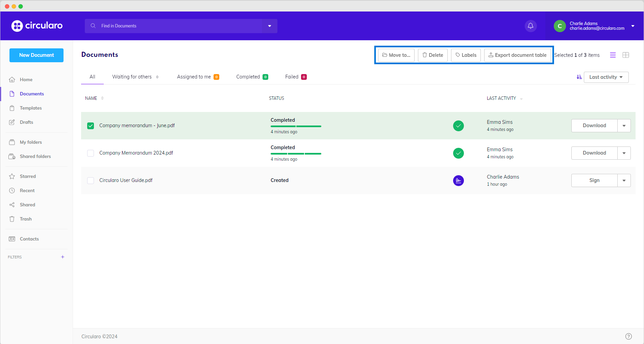This screenshot has height=344, width=644.
Task: Expand Sign button dropdown arrow
Action: [x=624, y=181]
